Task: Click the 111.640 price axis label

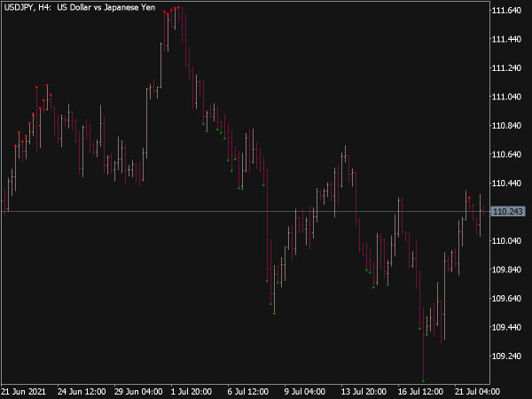Action: click(x=506, y=11)
